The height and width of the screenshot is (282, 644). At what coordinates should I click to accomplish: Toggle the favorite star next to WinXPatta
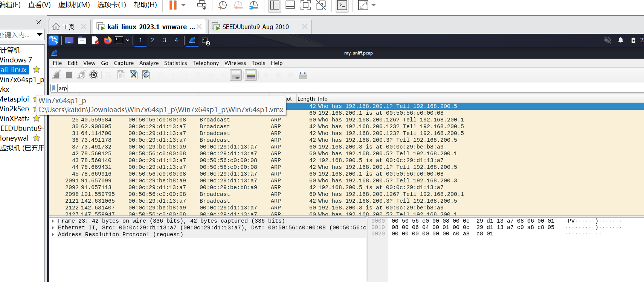(x=37, y=118)
